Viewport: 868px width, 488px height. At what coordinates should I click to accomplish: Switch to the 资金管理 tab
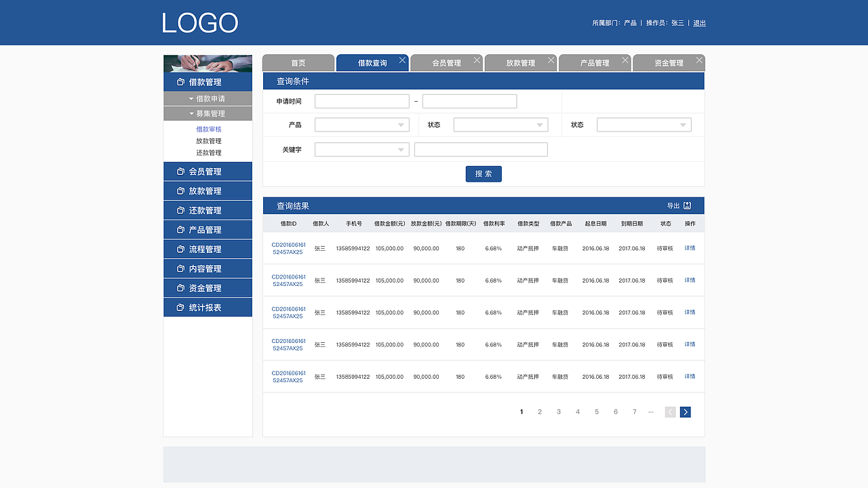(x=669, y=63)
